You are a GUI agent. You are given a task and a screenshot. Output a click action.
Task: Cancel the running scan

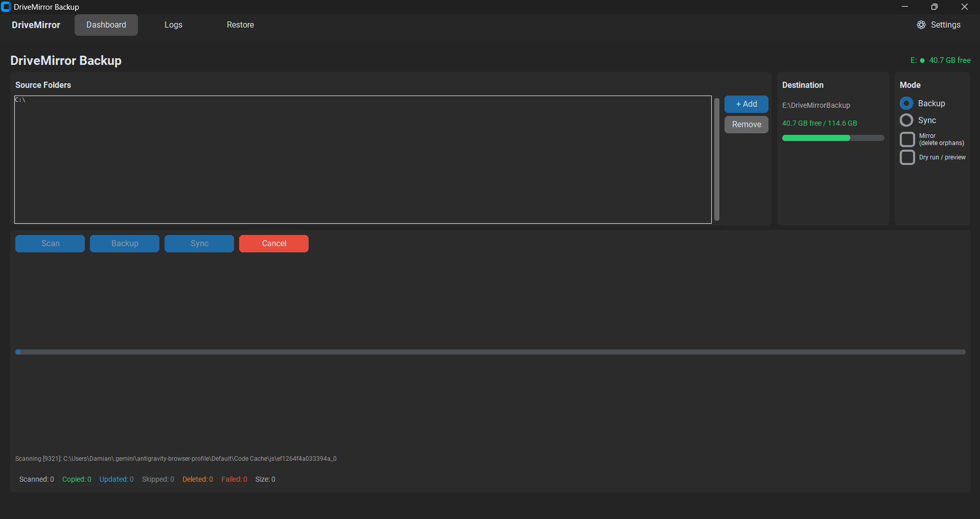pos(274,244)
